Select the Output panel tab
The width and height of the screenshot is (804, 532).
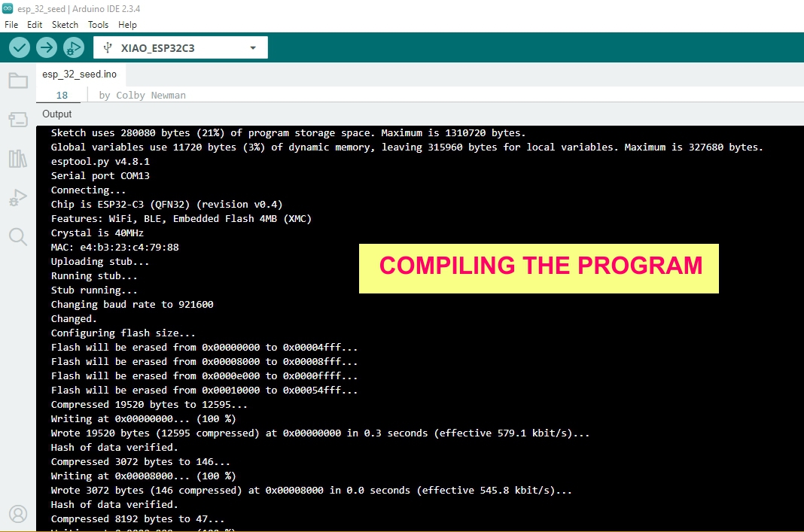[57, 114]
